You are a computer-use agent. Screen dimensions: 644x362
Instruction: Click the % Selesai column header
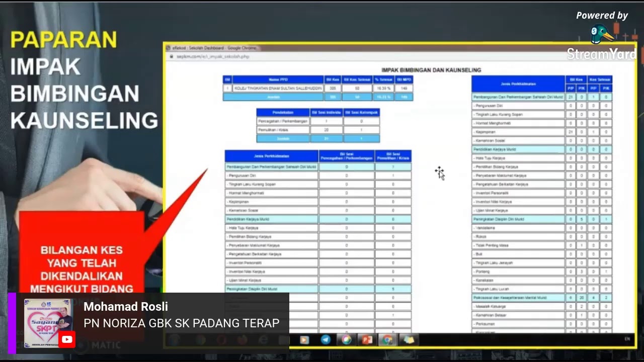[384, 79]
